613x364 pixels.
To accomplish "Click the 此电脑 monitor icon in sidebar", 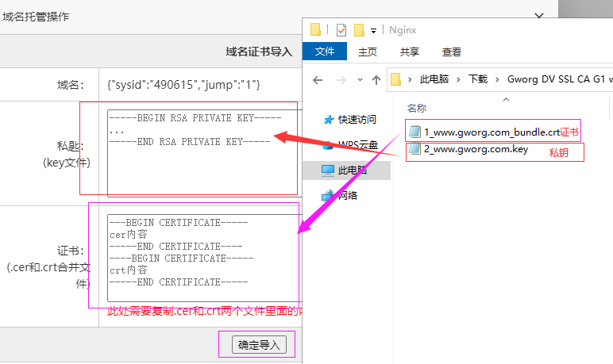I will (x=328, y=171).
